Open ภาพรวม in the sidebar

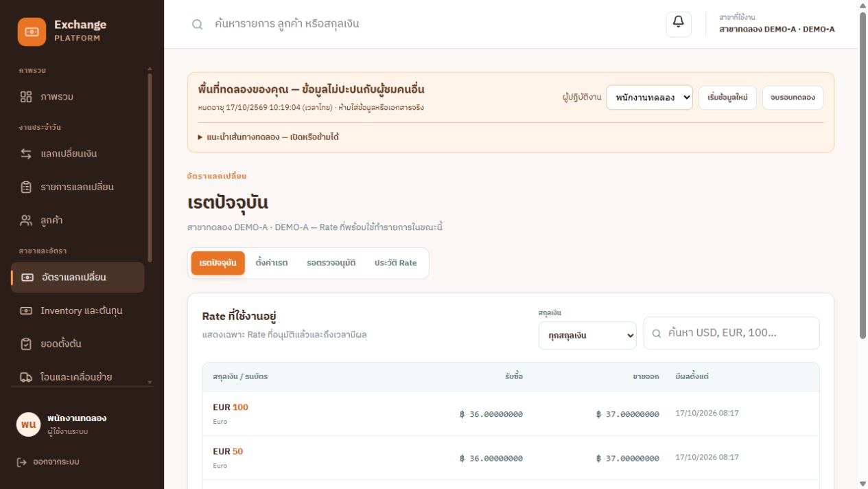(x=78, y=97)
